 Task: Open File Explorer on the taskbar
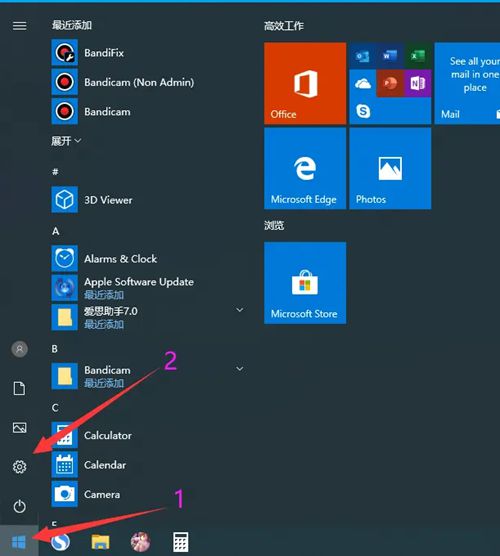click(x=100, y=542)
